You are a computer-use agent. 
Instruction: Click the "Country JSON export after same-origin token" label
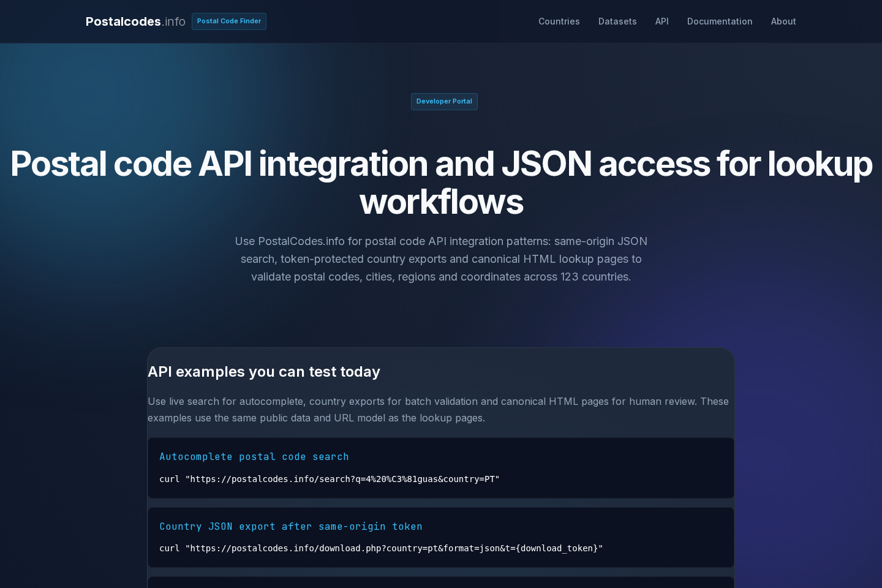click(291, 527)
